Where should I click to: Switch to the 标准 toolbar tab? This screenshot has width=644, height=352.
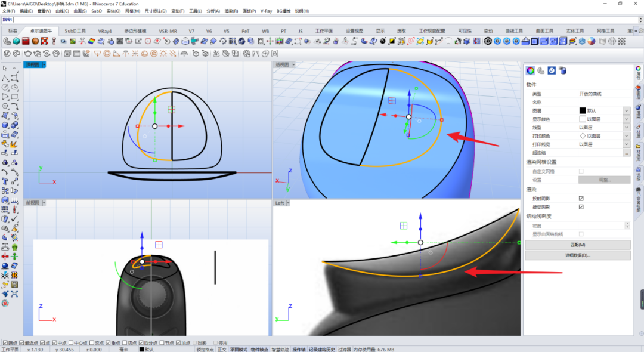click(x=13, y=31)
